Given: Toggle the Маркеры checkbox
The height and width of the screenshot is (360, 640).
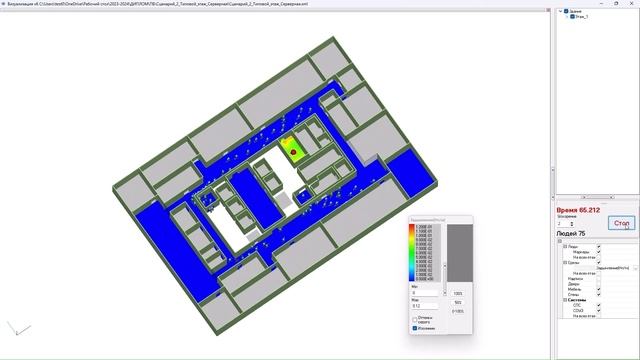Looking at the screenshot, I should coord(599,252).
